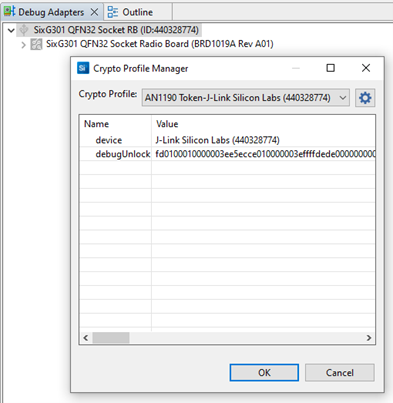Cancel the Crypto Profile Manager dialog

click(x=340, y=372)
